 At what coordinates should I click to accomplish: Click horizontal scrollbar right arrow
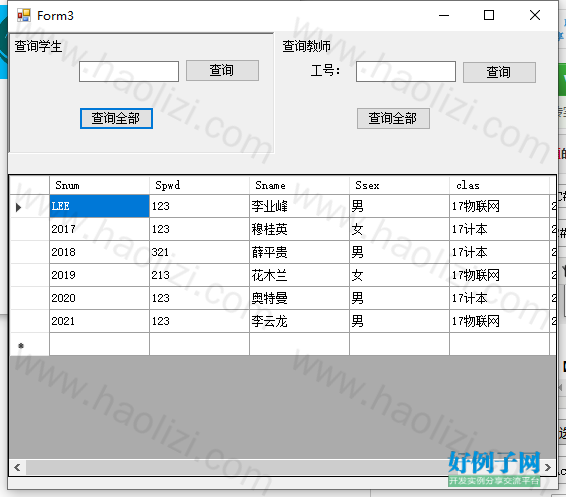(548, 467)
